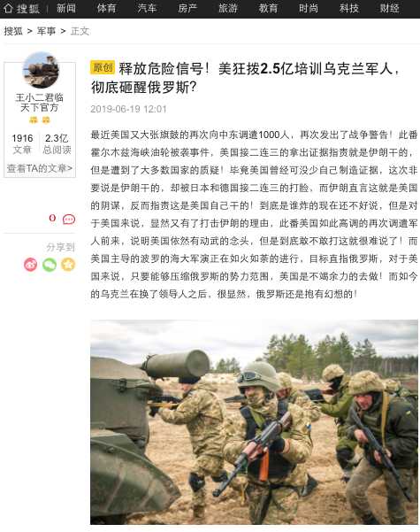Open the 汽车 auto section
The width and height of the screenshot is (420, 532).
(x=147, y=8)
